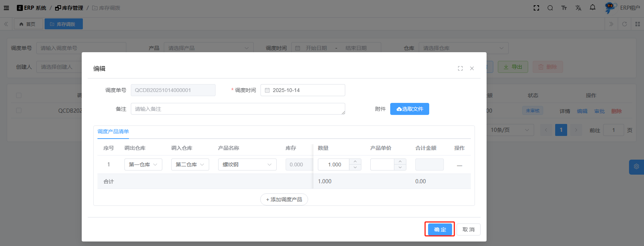Switch to the 首页 tab

click(x=28, y=24)
